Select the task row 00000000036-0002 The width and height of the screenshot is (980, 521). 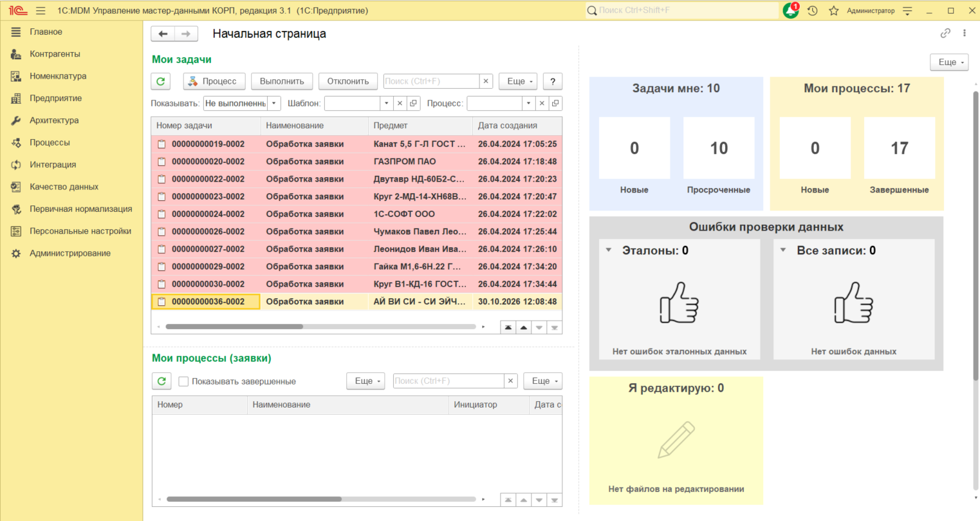point(356,301)
